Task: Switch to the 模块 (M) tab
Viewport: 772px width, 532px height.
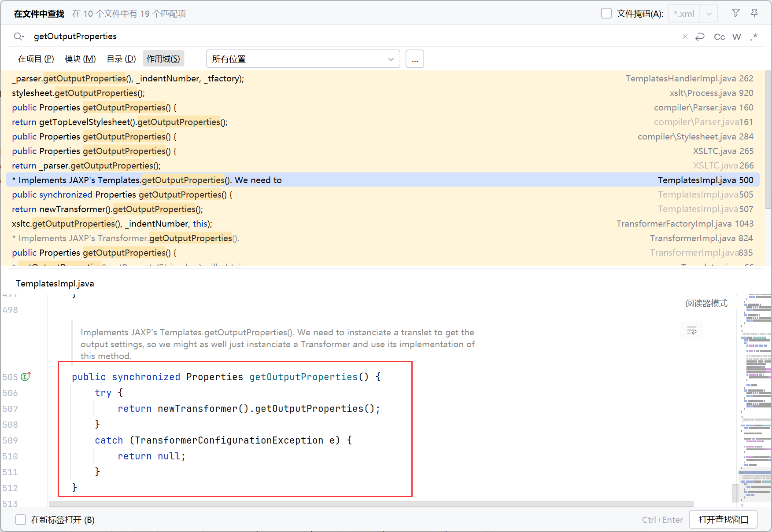Action: 80,59
